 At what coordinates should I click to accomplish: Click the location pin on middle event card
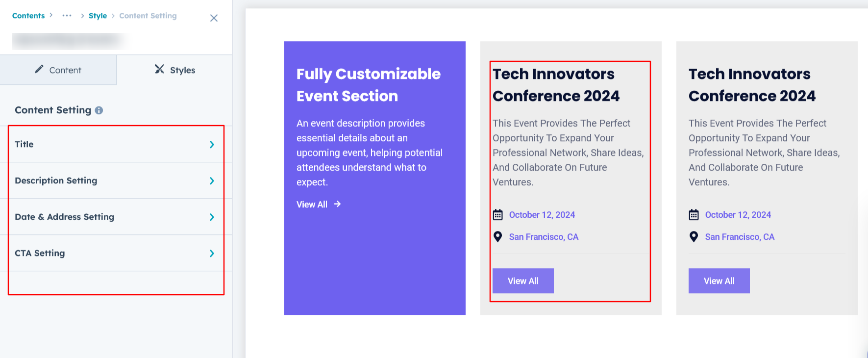(x=498, y=237)
